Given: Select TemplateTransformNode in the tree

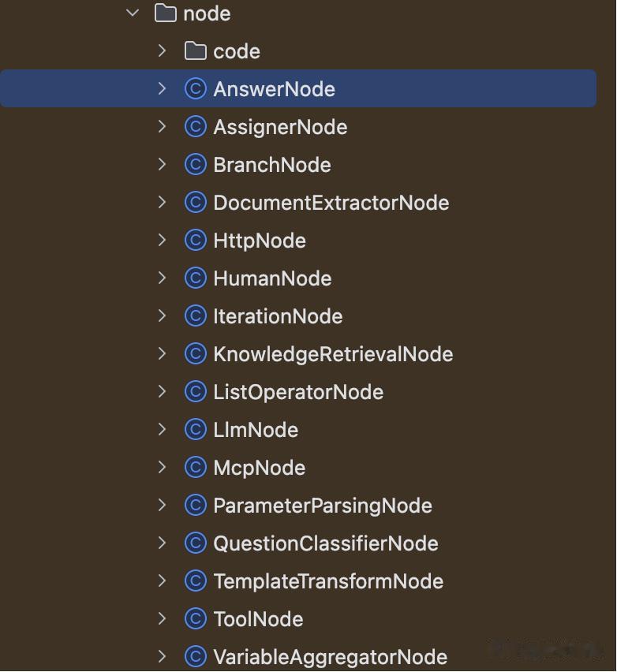Looking at the screenshot, I should (x=327, y=581).
